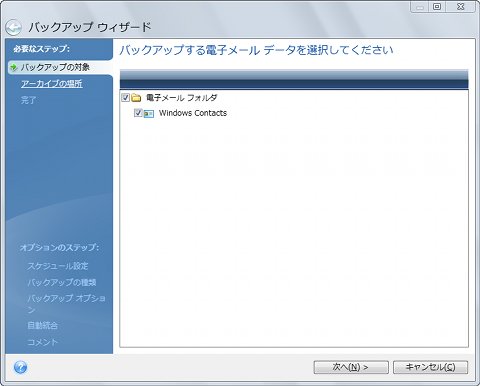The image size is (480, 386).
Task: Click the back arrow icon beside Backup Wizard title
Action: (x=13, y=28)
